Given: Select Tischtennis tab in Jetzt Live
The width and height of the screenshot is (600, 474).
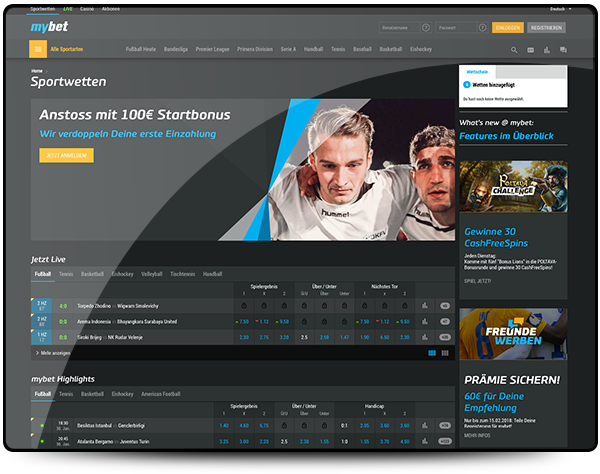Looking at the screenshot, I should (183, 274).
